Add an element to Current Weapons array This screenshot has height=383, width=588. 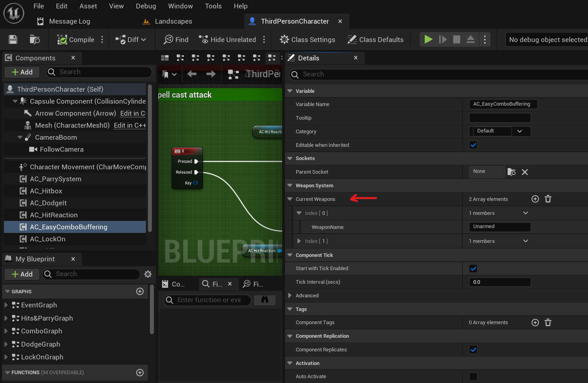pyautogui.click(x=535, y=199)
